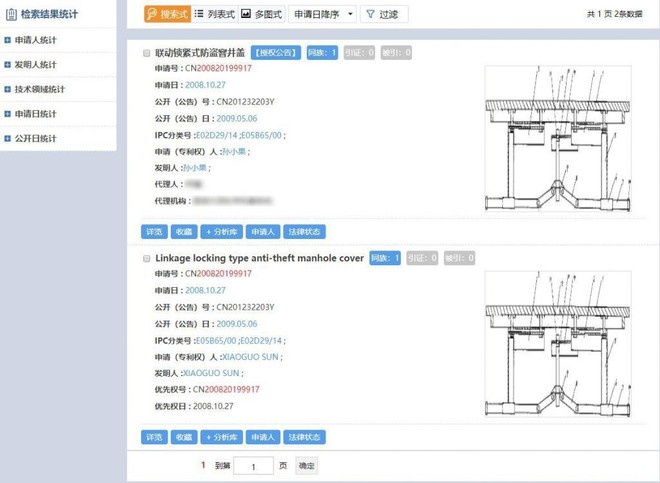Open the 申请日降序 sort dropdown
The image size is (660, 483).
(x=322, y=14)
